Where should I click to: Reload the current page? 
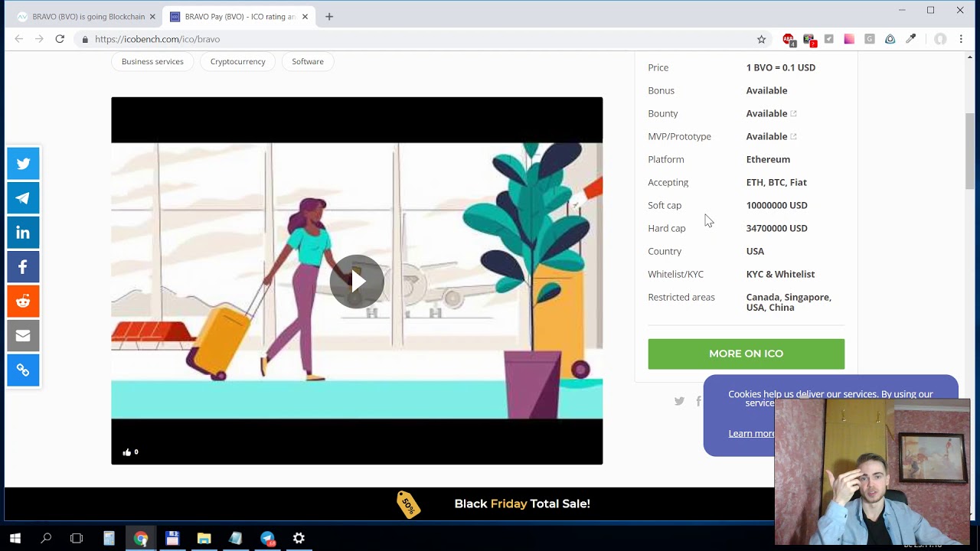pos(60,39)
